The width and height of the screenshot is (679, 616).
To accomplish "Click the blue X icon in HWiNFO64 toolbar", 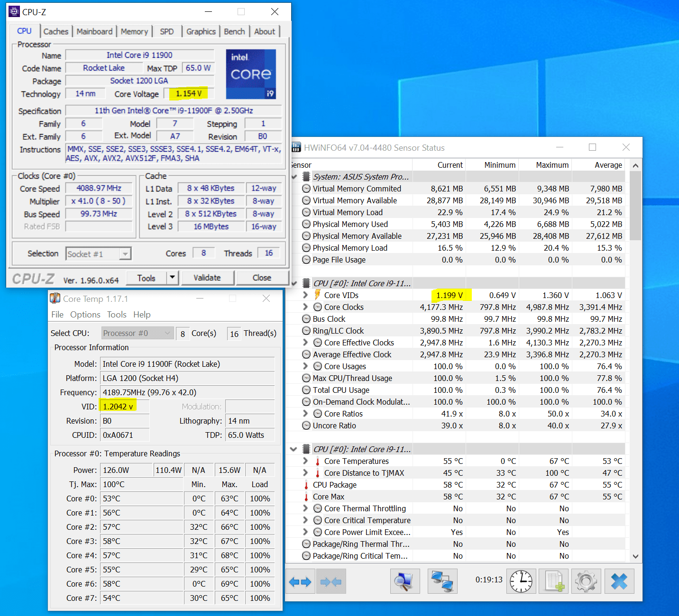I will [x=619, y=581].
